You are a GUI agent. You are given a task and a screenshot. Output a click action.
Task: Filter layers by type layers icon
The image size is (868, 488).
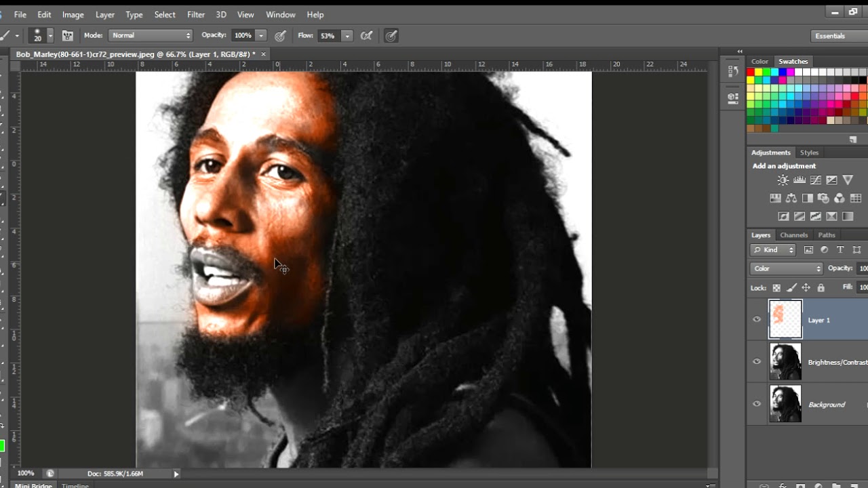840,250
